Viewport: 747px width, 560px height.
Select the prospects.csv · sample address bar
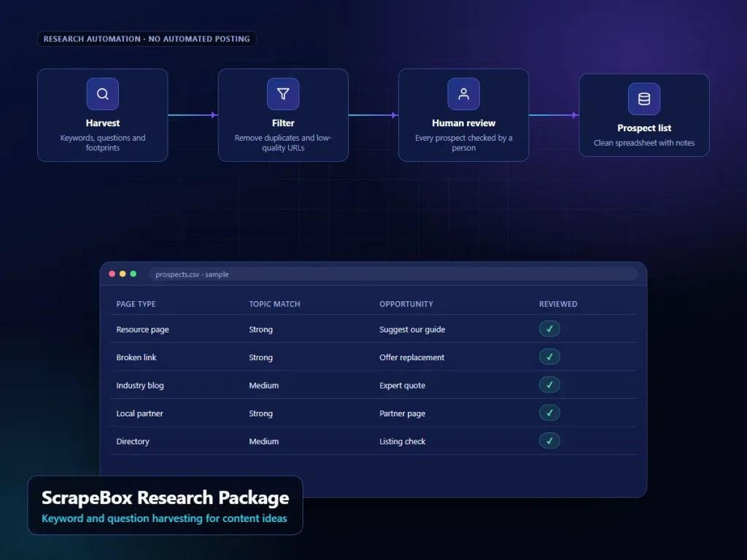coord(393,274)
